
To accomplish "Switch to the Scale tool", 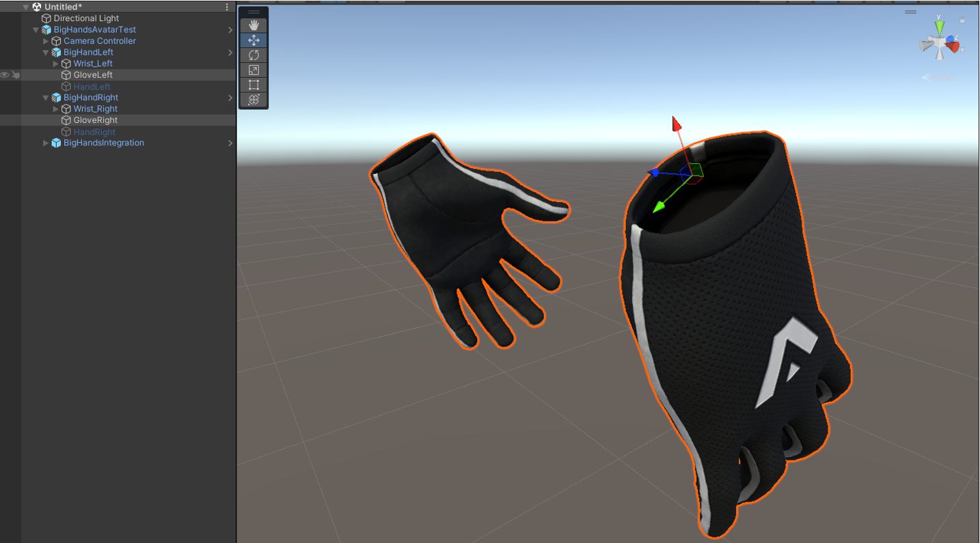I will coord(254,70).
